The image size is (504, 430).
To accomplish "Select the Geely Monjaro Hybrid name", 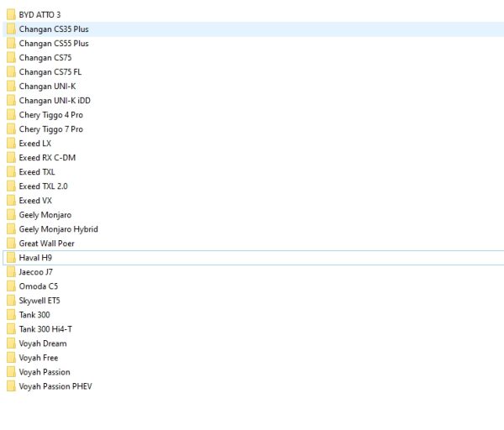I will point(59,229).
